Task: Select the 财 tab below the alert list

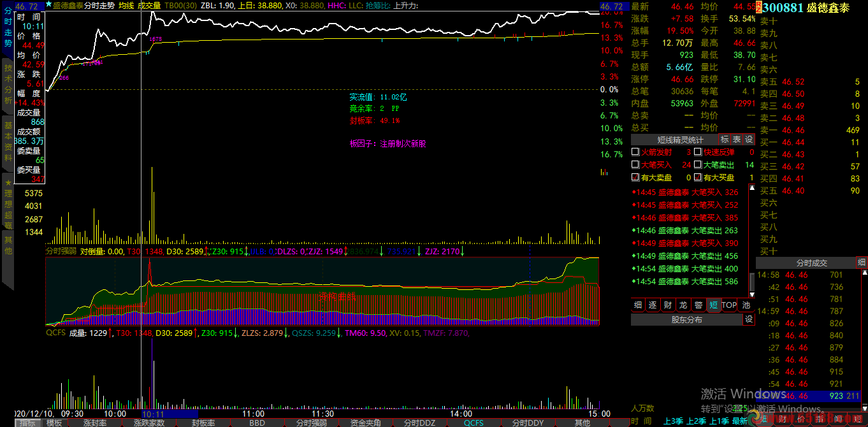Action: tap(668, 305)
